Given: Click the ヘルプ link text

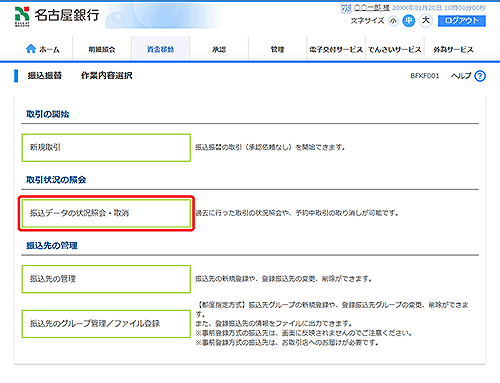Looking at the screenshot, I should tap(461, 76).
